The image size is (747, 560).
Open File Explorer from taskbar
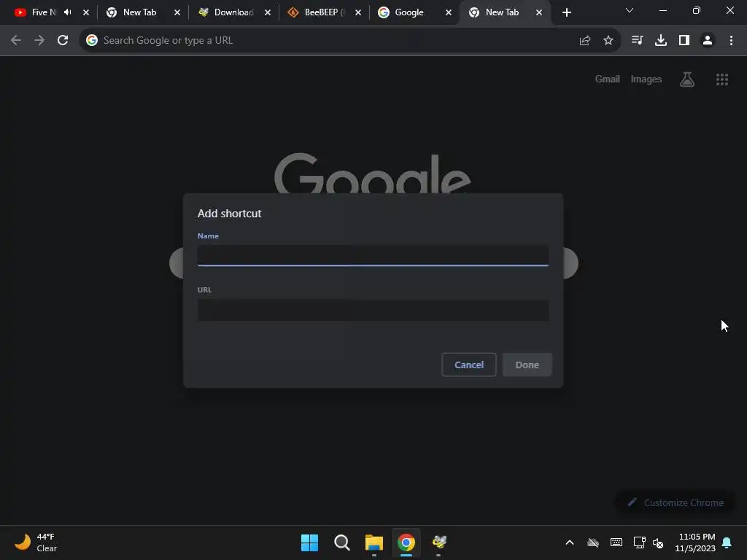pyautogui.click(x=374, y=542)
